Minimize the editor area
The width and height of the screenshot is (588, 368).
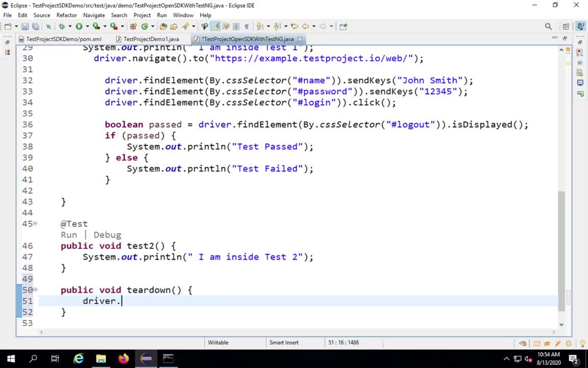[x=555, y=38]
